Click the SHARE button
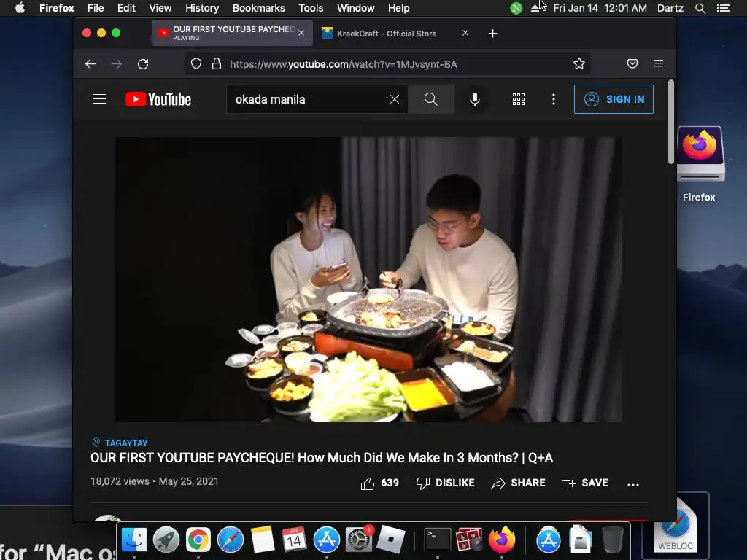Image resolution: width=747 pixels, height=560 pixels. pos(518,483)
